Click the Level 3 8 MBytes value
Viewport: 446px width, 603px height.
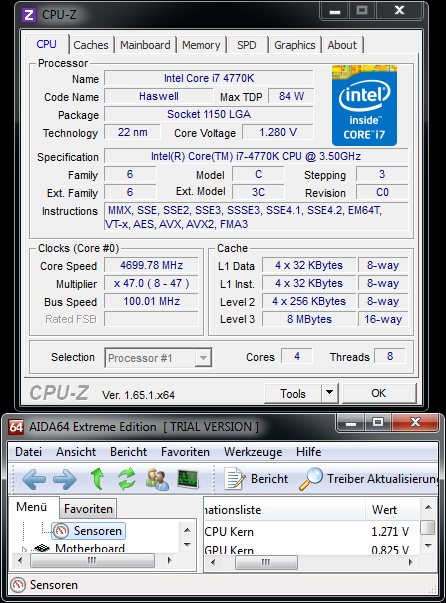[x=309, y=319]
